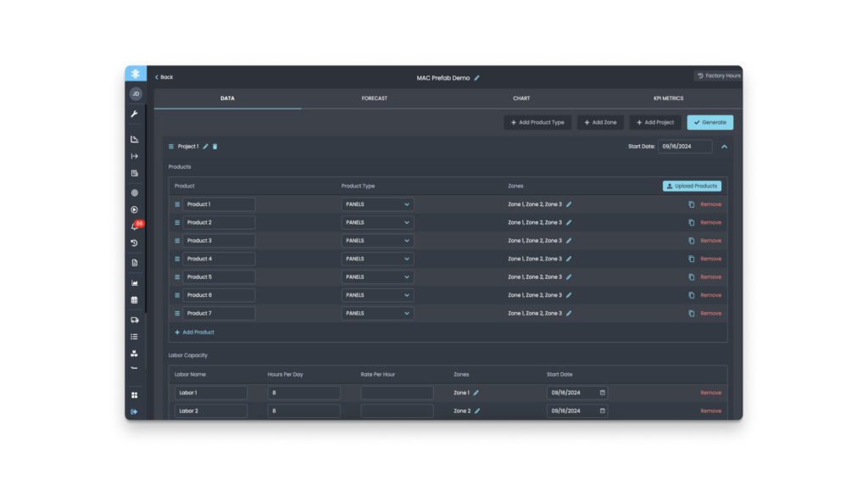Open the notifications bell with red badge

click(136, 226)
